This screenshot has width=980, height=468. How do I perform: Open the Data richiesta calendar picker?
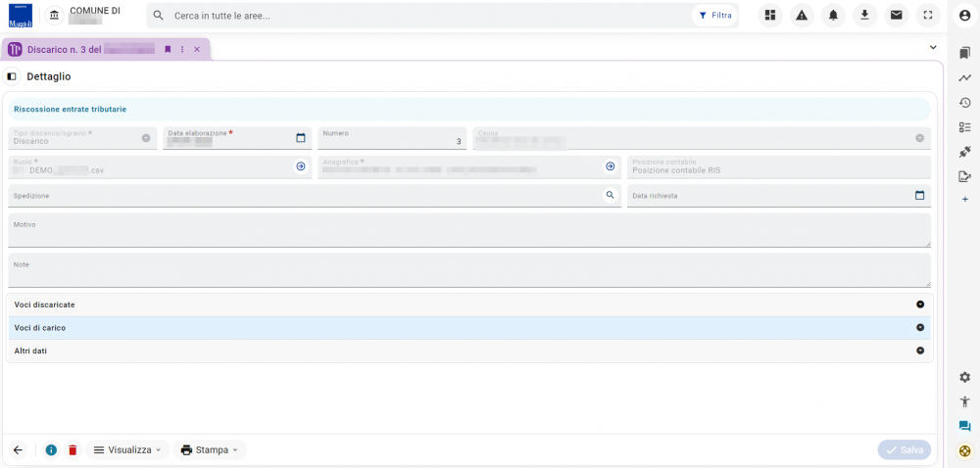pyautogui.click(x=919, y=195)
